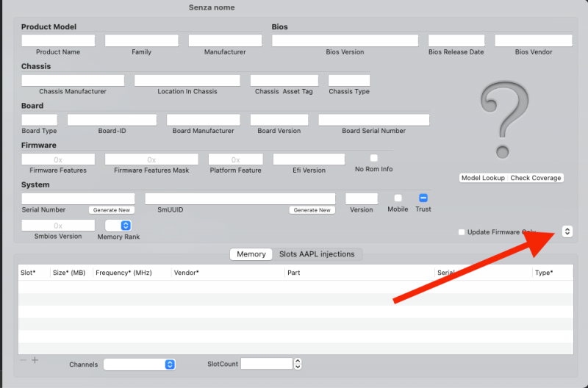Click the Slot* column header

coord(34,273)
